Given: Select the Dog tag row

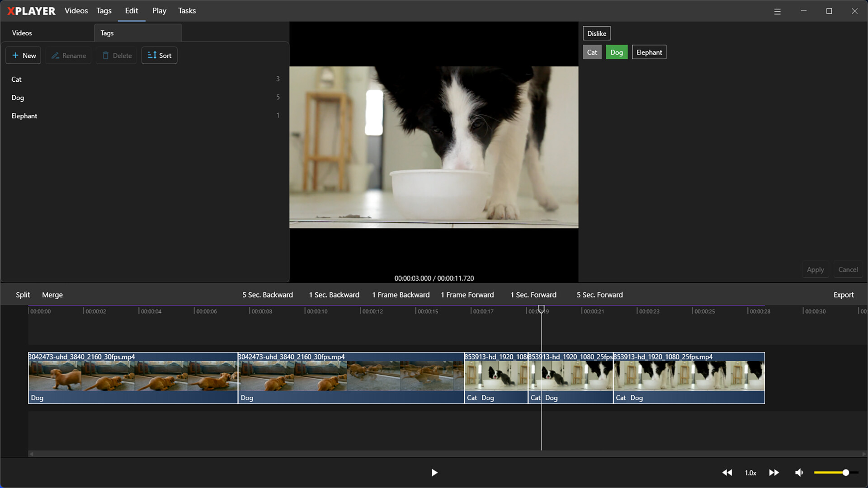Looking at the screenshot, I should pyautogui.click(x=145, y=98).
